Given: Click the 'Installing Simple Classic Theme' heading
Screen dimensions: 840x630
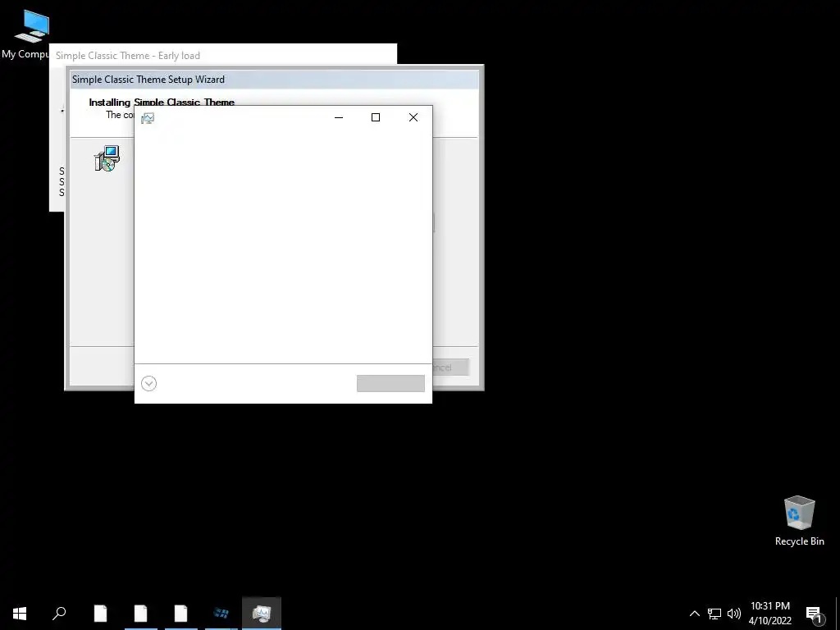Looking at the screenshot, I should click(x=162, y=102).
